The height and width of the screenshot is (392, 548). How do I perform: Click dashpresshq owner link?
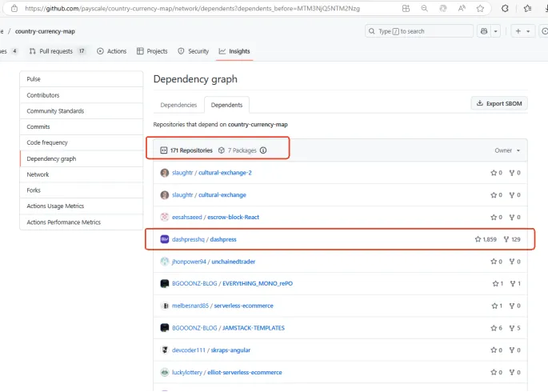[188, 239]
